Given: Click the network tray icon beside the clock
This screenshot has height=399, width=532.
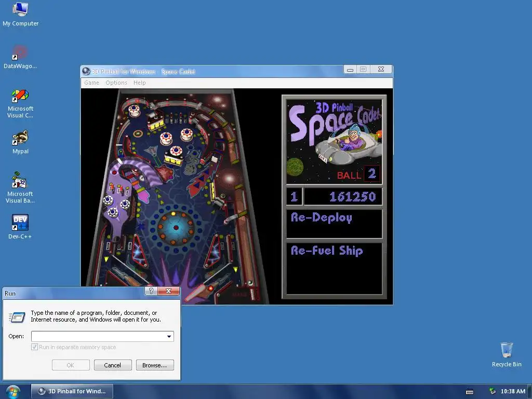Looking at the screenshot, I should click(493, 391).
